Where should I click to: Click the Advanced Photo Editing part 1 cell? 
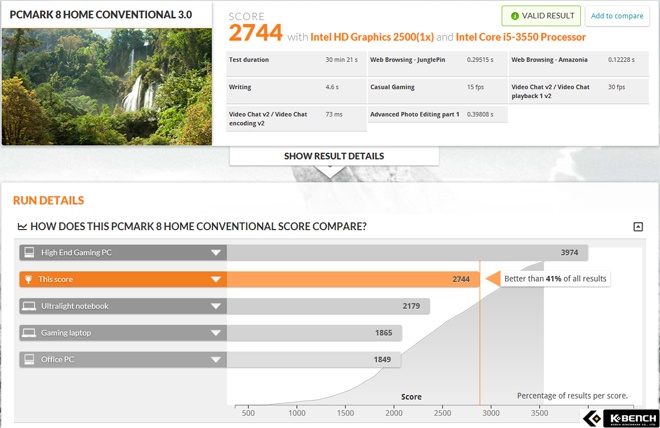tap(438, 114)
